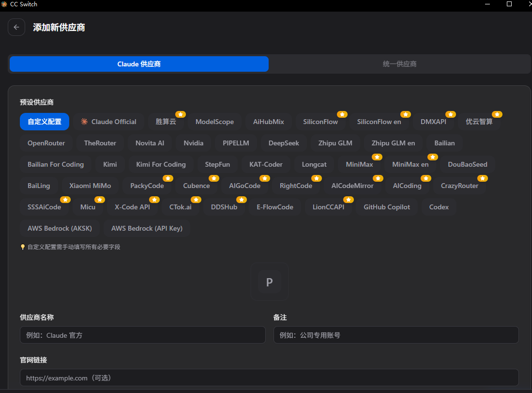
Task: Focus the 供应商名称 input field
Action: coord(142,335)
